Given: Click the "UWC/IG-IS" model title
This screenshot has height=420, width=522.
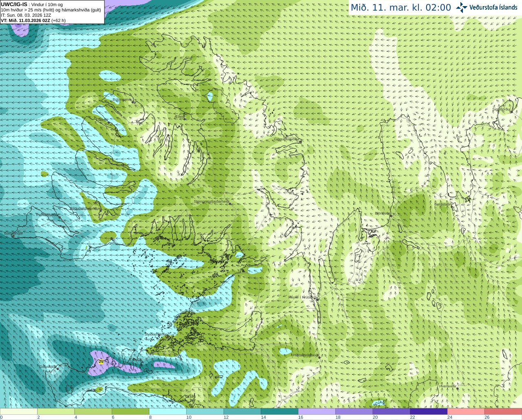Looking at the screenshot, I should pyautogui.click(x=14, y=4).
